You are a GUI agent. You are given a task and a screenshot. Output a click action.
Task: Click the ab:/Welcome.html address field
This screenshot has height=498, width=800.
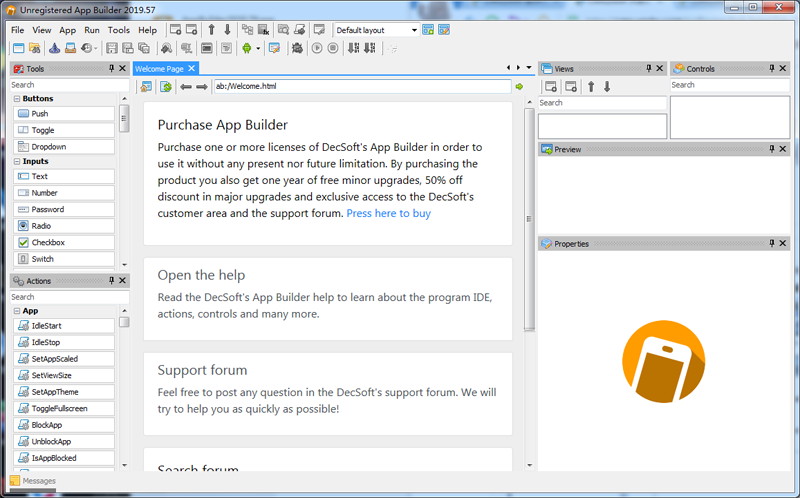coord(362,86)
